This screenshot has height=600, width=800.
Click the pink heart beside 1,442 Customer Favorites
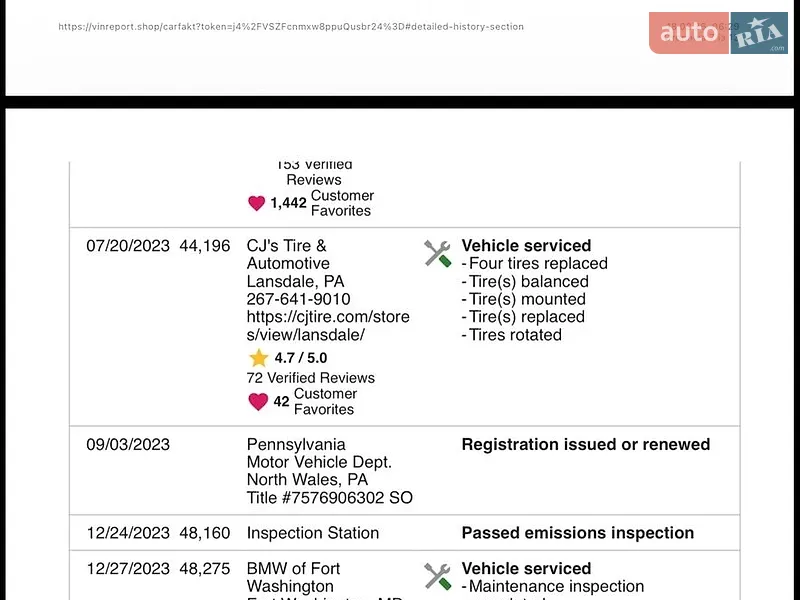257,203
